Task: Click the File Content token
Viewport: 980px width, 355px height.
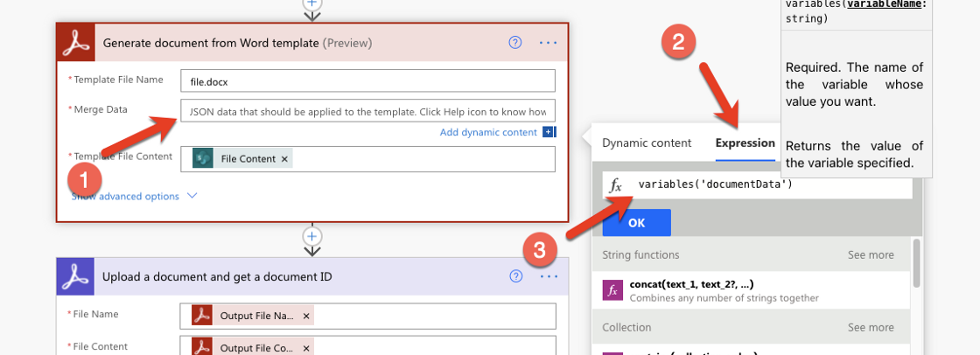Action: coord(242,159)
